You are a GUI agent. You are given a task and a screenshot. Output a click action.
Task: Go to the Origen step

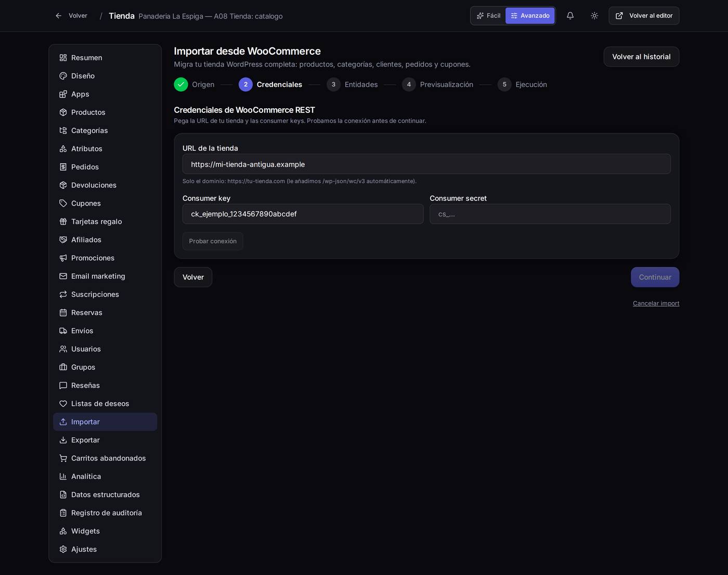pos(194,84)
